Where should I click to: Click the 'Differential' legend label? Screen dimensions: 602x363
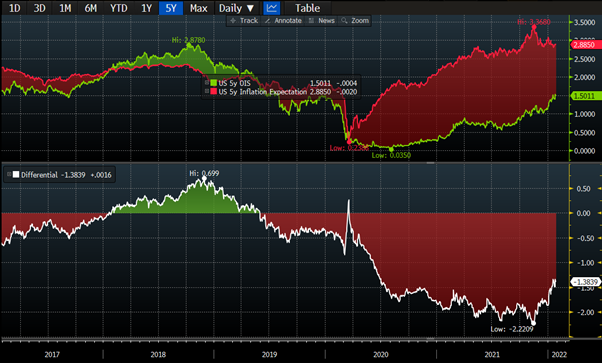click(39, 175)
